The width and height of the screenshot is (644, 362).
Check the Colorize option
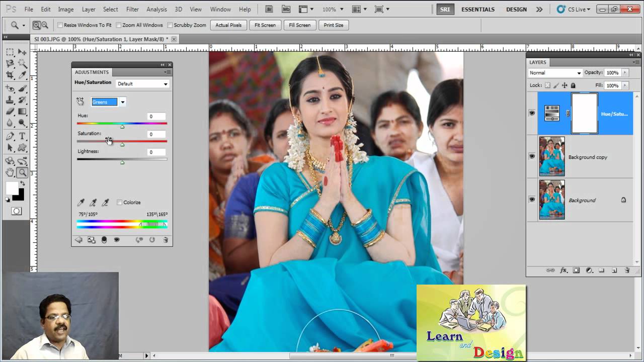pyautogui.click(x=120, y=203)
